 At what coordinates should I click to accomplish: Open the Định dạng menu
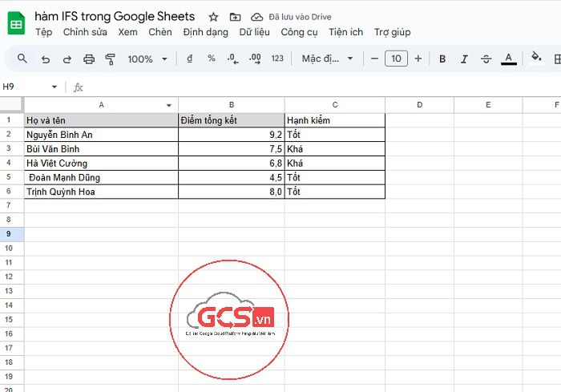point(205,32)
